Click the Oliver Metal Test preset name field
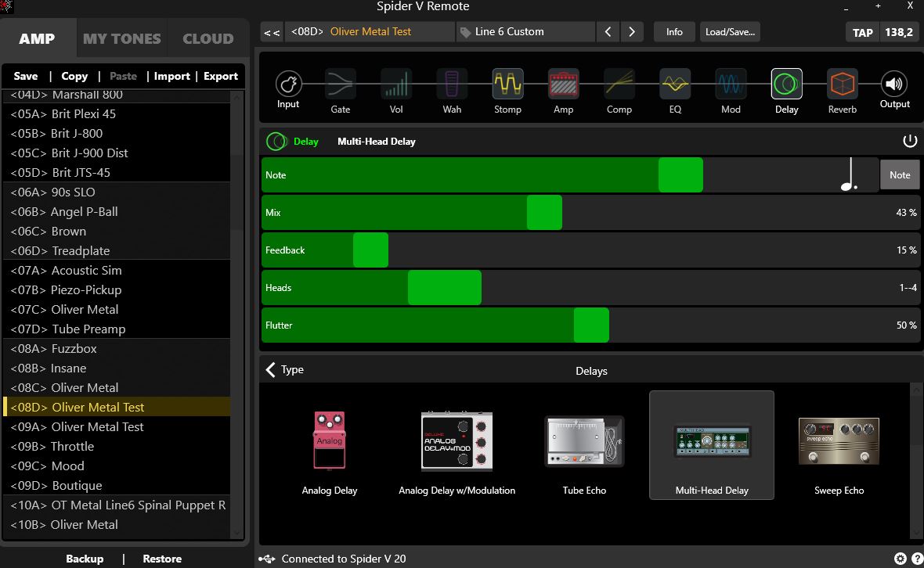The height and width of the screenshot is (568, 924). 370,32
